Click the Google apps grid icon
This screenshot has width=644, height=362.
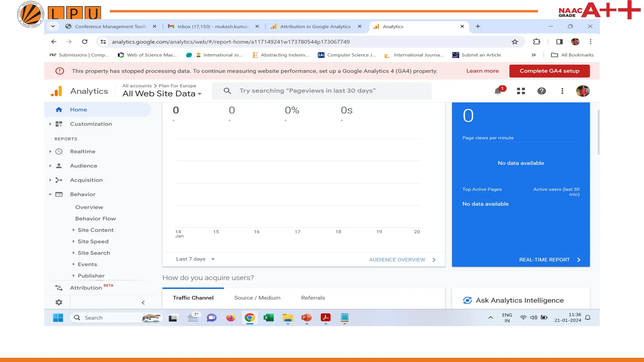[x=521, y=91]
